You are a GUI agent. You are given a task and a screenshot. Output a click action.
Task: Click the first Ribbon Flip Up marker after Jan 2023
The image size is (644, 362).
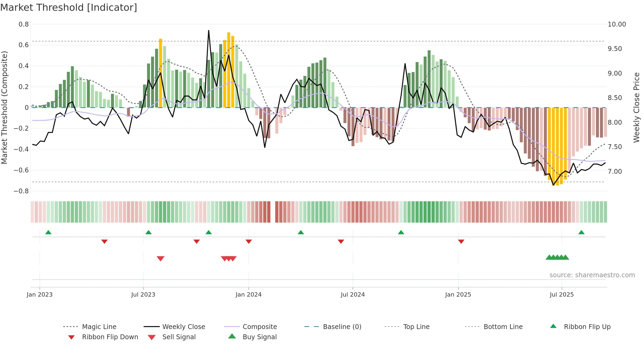click(x=48, y=232)
